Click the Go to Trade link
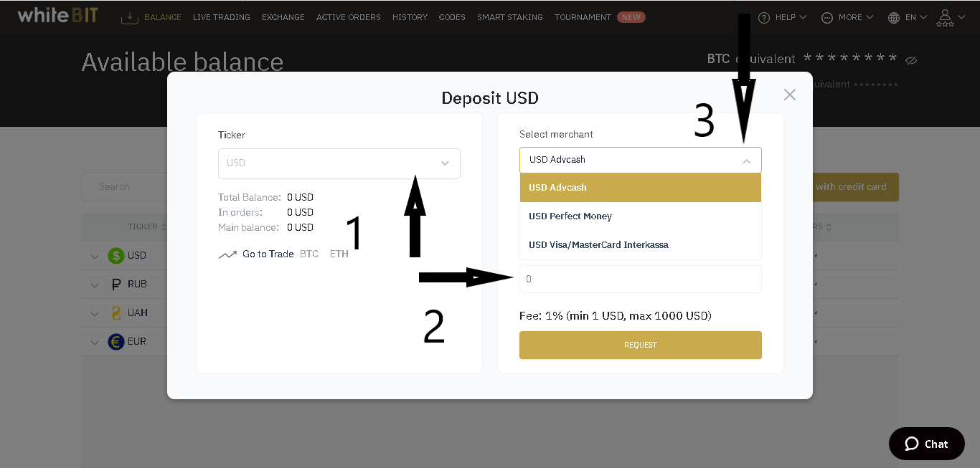The width and height of the screenshot is (980, 468). [x=268, y=254]
